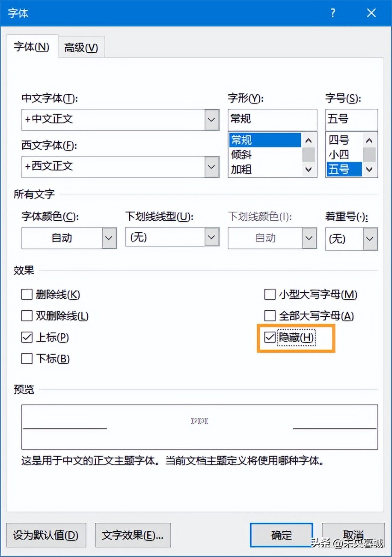This screenshot has height=557, width=392.
Task: Click the down arrow in 字形 list scrollbar
Action: 309,169
